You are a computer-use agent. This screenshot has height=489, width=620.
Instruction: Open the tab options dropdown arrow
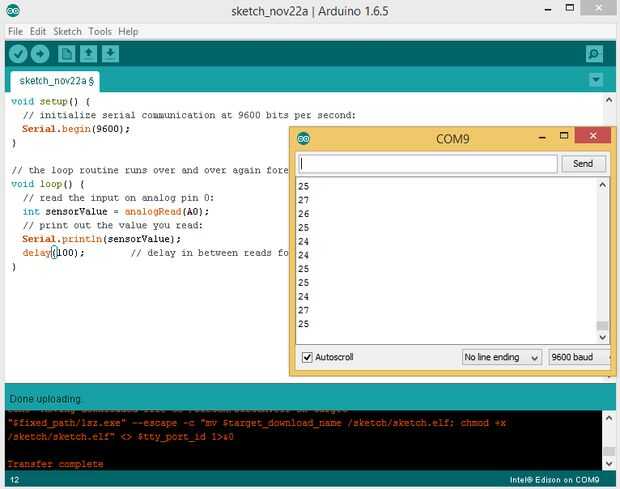[596, 79]
